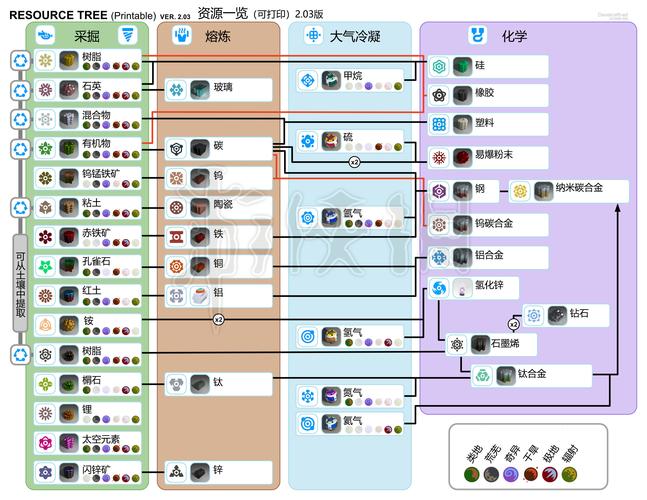This screenshot has height=500, width=647.
Task: Click the 'RESOURCE TREE' title text
Action: 58,15
